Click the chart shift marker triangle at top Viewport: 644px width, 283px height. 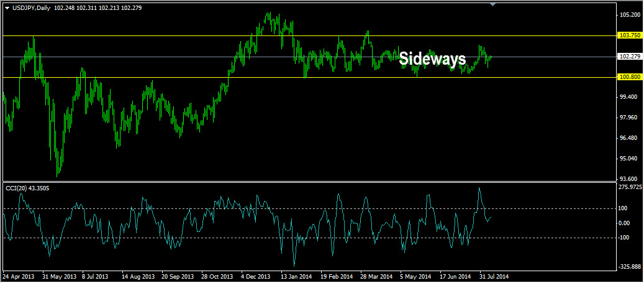(x=493, y=4)
